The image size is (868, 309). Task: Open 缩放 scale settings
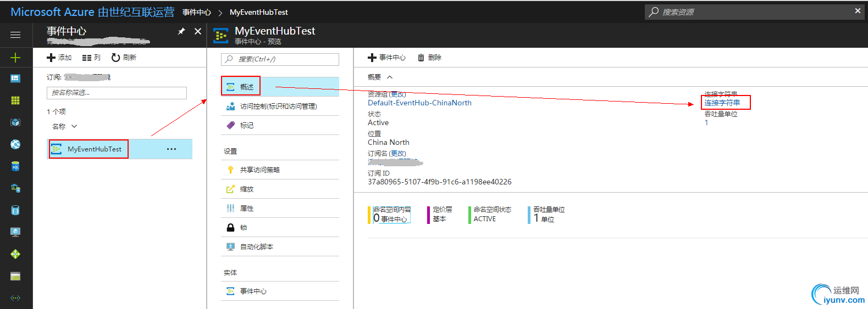[280, 189]
